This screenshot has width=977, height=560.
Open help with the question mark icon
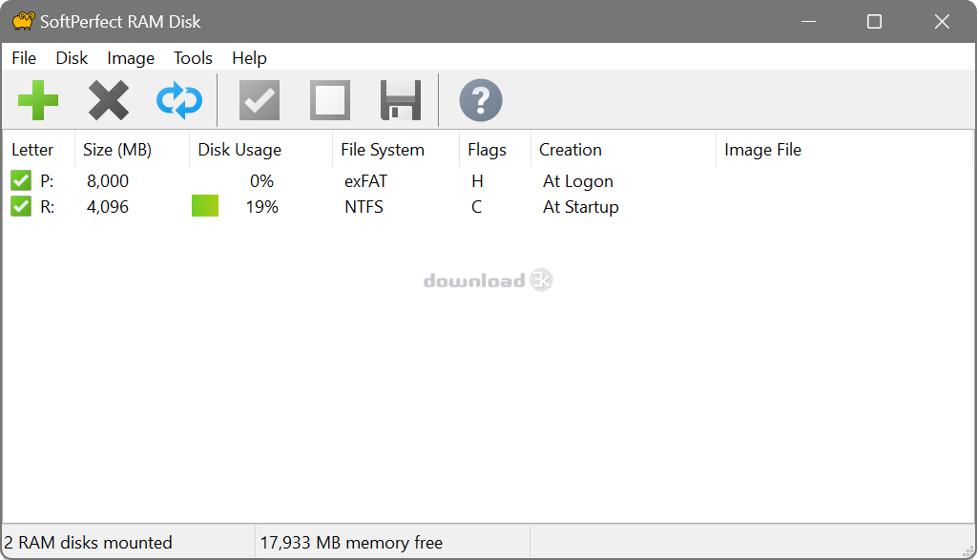point(481,99)
